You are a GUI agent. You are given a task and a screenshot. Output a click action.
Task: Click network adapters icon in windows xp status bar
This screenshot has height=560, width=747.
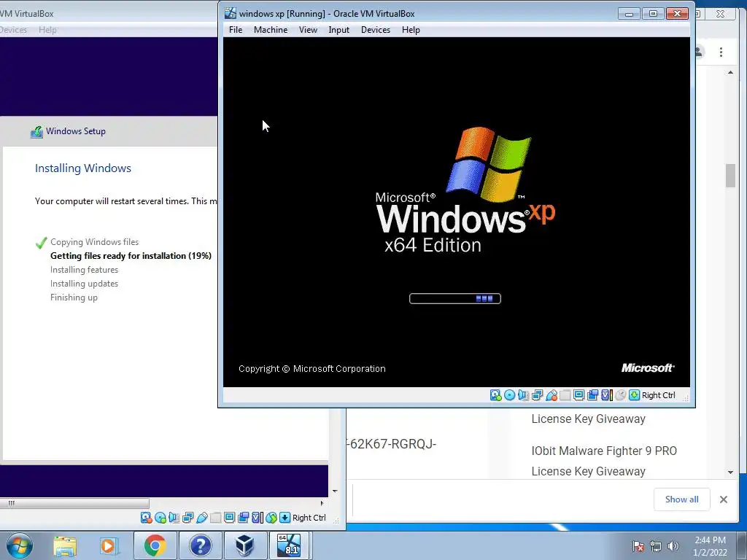[537, 394]
